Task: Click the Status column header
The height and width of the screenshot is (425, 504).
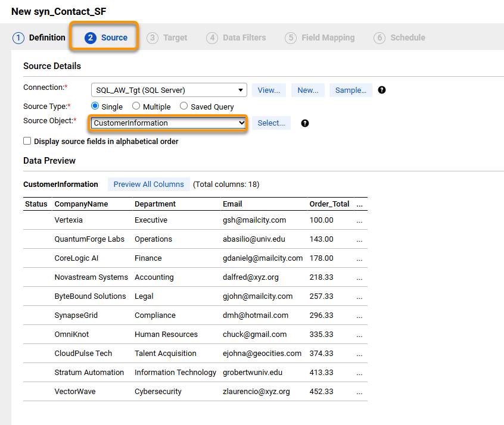Action: [36, 204]
